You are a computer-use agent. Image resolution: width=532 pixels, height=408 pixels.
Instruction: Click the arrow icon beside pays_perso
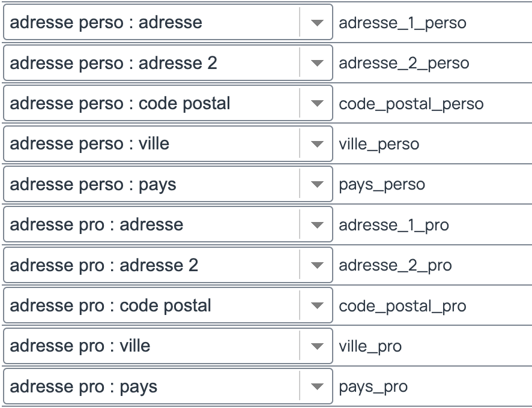(317, 184)
